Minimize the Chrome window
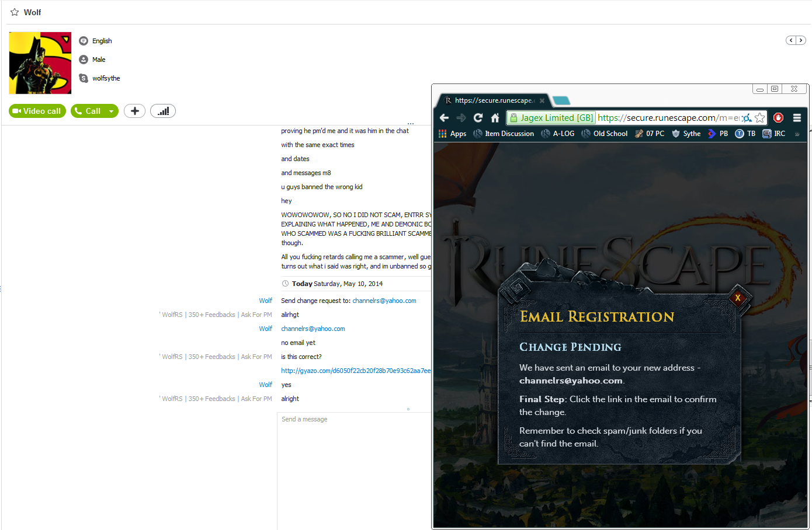The height and width of the screenshot is (530, 812). click(x=759, y=89)
